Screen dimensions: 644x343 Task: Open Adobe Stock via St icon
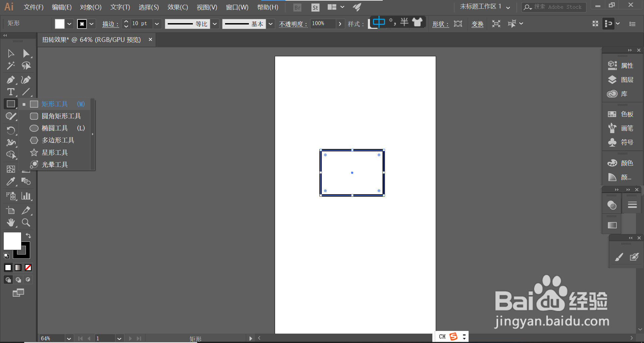coord(315,7)
